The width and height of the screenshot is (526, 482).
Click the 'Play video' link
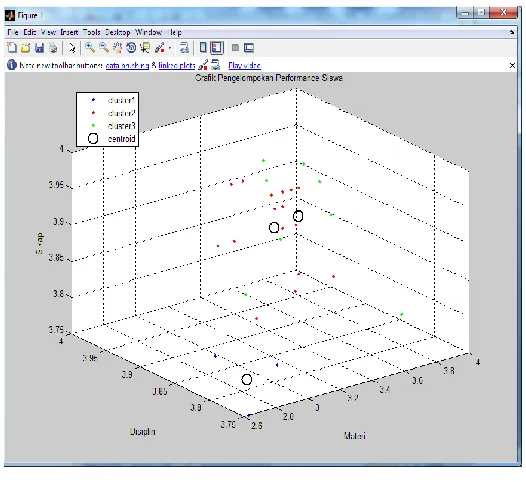[245, 65]
